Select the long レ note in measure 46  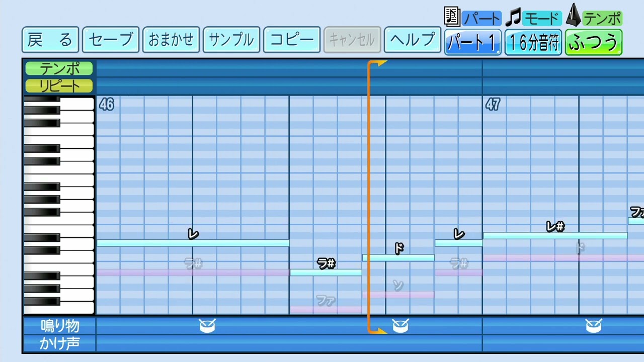click(193, 243)
